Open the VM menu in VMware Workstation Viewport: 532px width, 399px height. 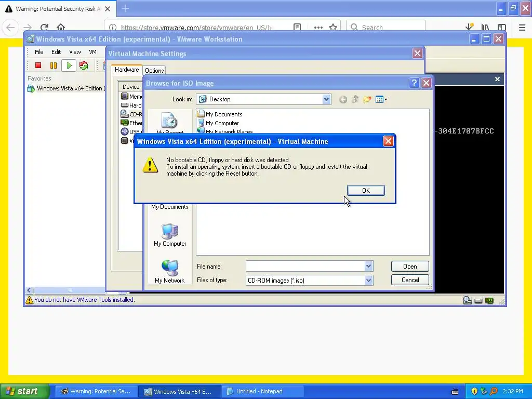point(92,52)
